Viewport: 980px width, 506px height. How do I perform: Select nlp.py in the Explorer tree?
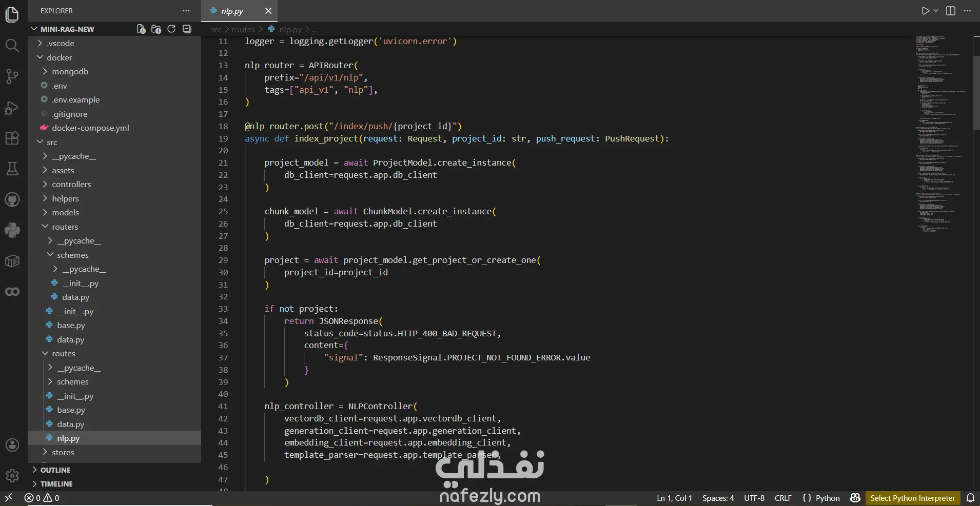pyautogui.click(x=114, y=438)
